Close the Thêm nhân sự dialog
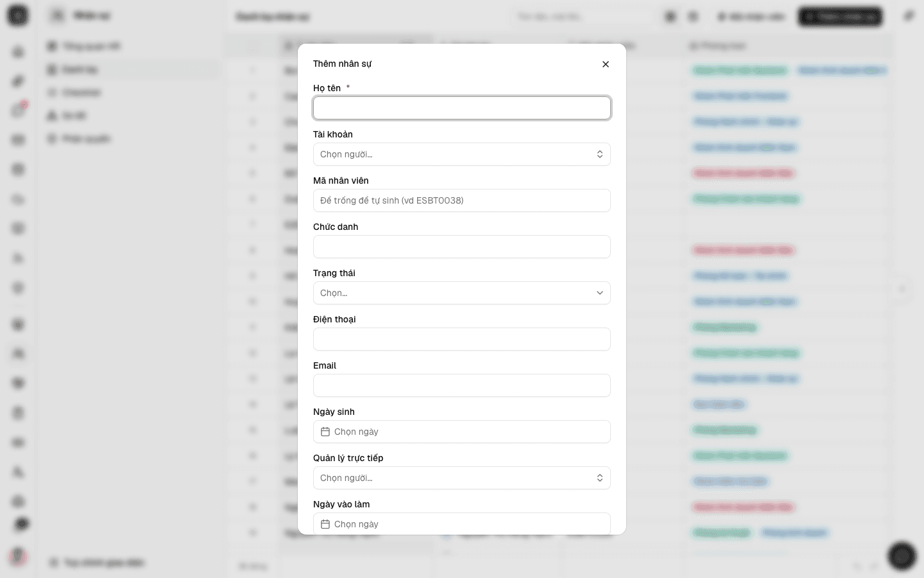Viewport: 924px width, 578px height. pyautogui.click(x=606, y=64)
